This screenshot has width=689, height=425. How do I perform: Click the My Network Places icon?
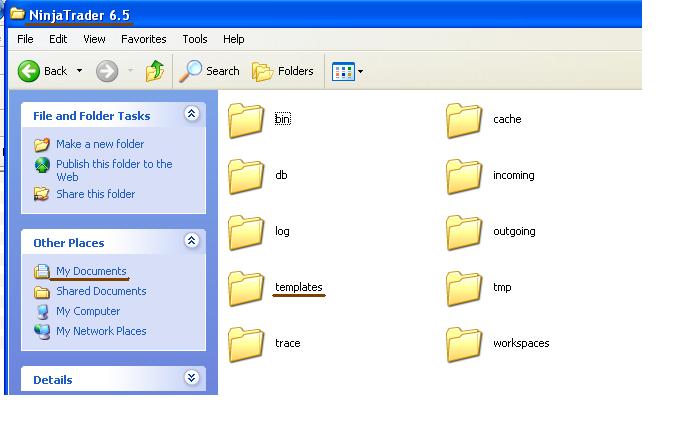tap(42, 331)
